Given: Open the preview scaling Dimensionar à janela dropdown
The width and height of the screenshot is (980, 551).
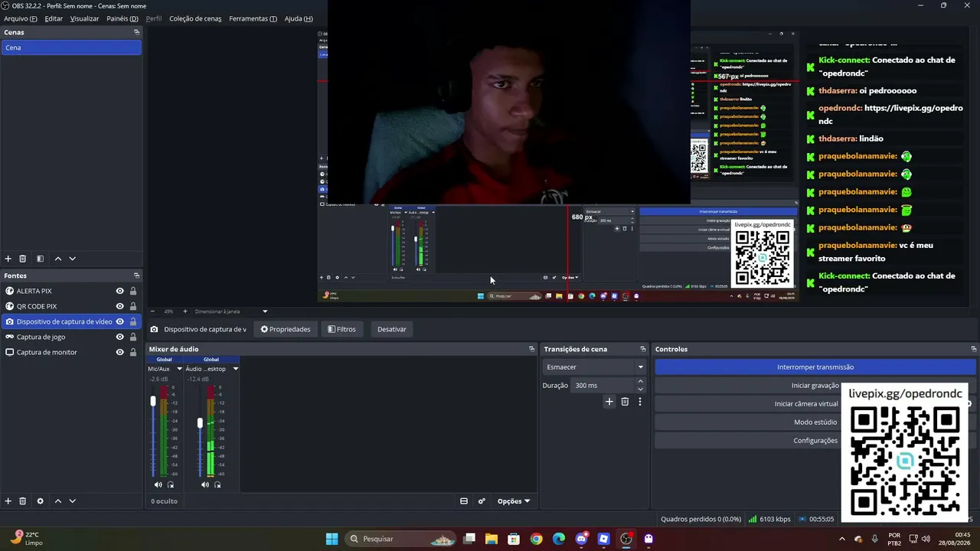Looking at the screenshot, I should click(231, 311).
